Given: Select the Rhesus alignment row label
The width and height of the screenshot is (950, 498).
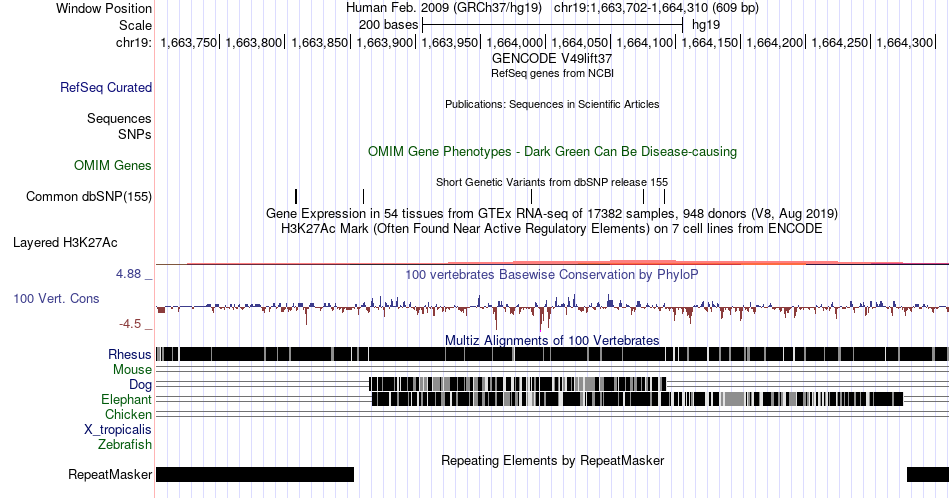Looking at the screenshot, I should click(129, 354).
